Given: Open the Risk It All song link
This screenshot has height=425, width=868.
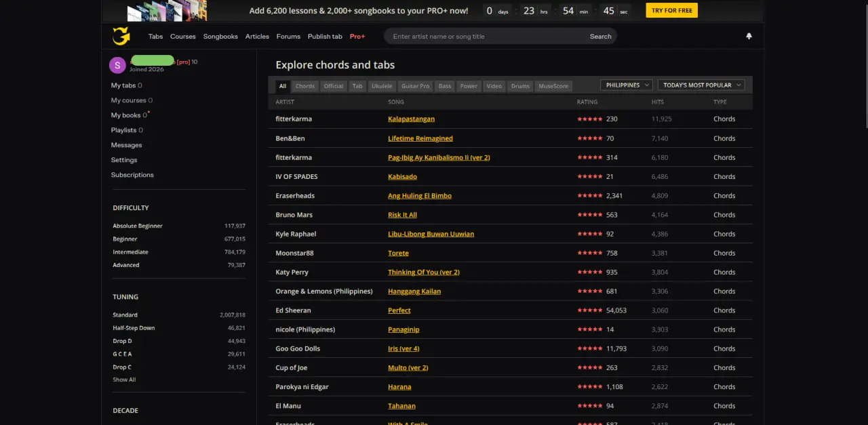Looking at the screenshot, I should [402, 215].
